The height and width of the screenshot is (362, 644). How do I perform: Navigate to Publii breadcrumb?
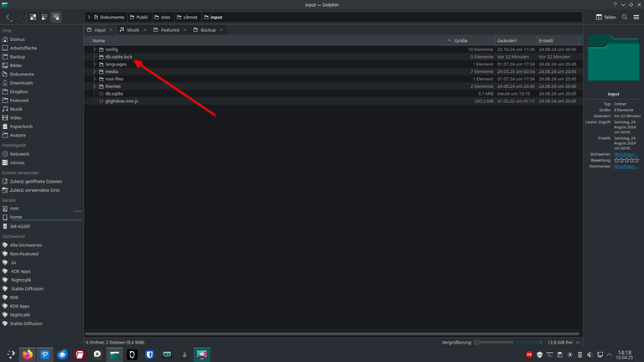coord(139,18)
